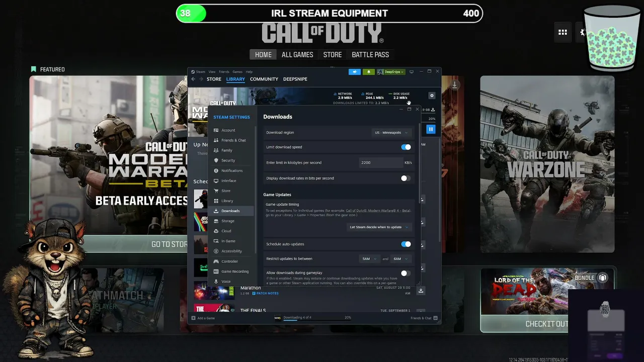Viewport: 644px width, 362px height.
Task: Open the Account settings icon in the sidebar
Action: pyautogui.click(x=216, y=130)
